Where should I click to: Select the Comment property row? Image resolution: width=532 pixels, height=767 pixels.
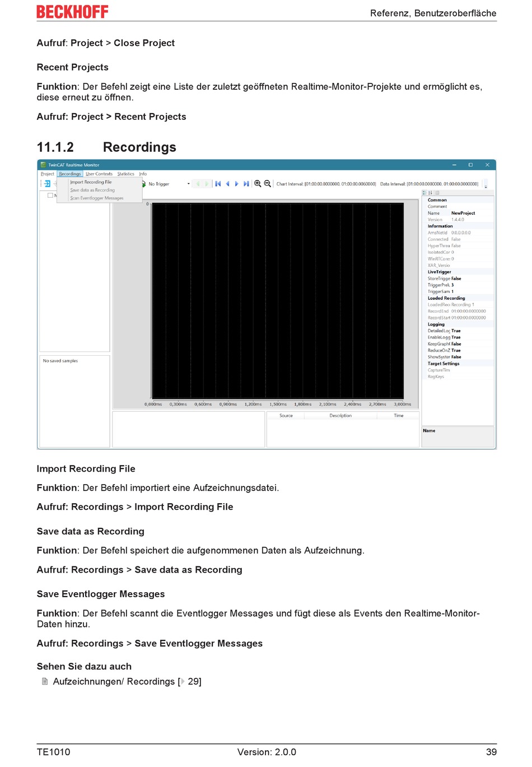[x=459, y=207]
